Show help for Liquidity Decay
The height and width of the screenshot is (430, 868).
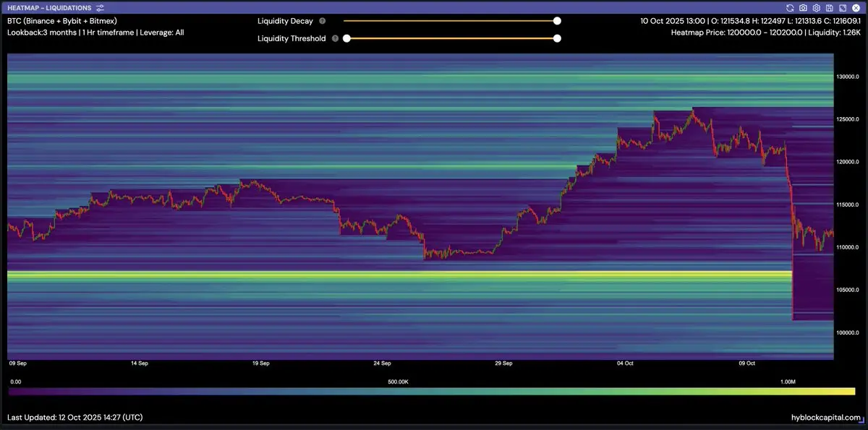pos(323,21)
